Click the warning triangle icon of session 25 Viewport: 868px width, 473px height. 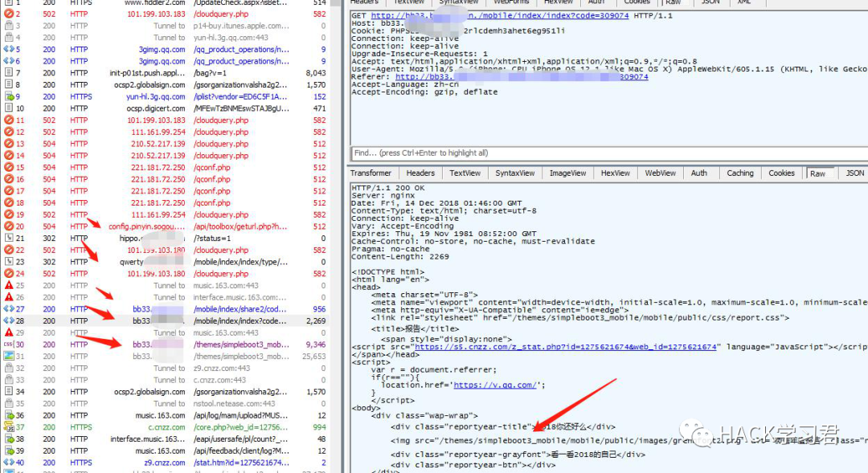(x=9, y=285)
